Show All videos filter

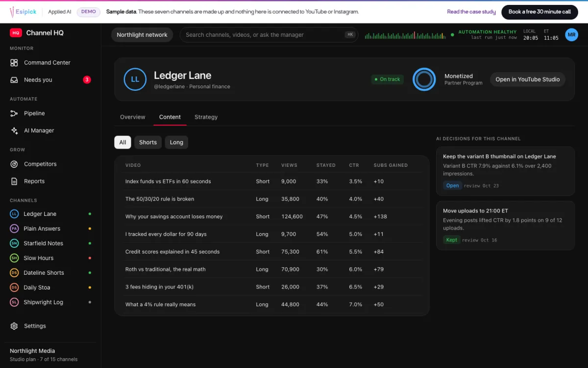(x=122, y=142)
